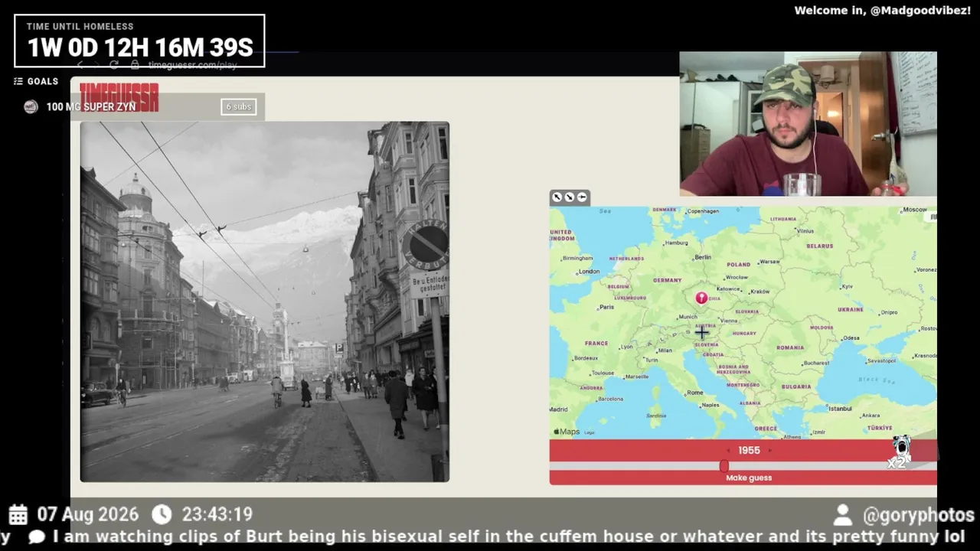980x551 pixels.
Task: Click the year slider handle
Action: pos(724,466)
